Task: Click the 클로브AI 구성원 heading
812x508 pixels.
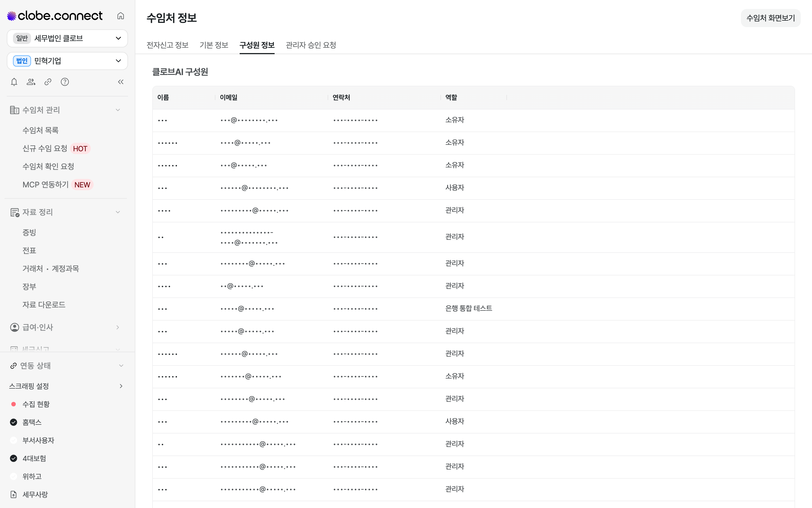Action: [x=180, y=72]
